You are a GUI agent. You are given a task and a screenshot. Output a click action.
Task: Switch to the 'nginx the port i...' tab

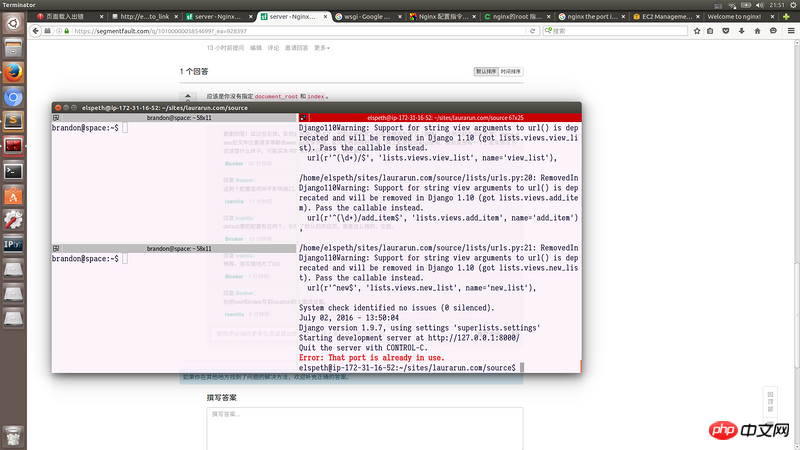[x=591, y=16]
